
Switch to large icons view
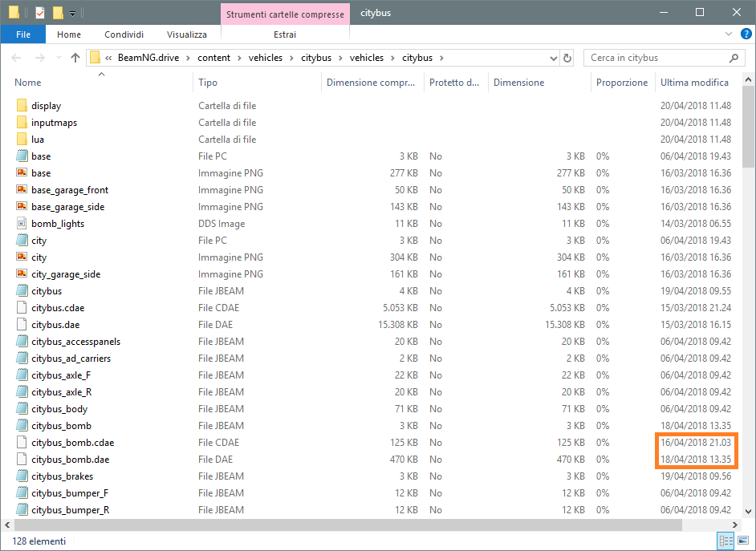pyautogui.click(x=743, y=541)
